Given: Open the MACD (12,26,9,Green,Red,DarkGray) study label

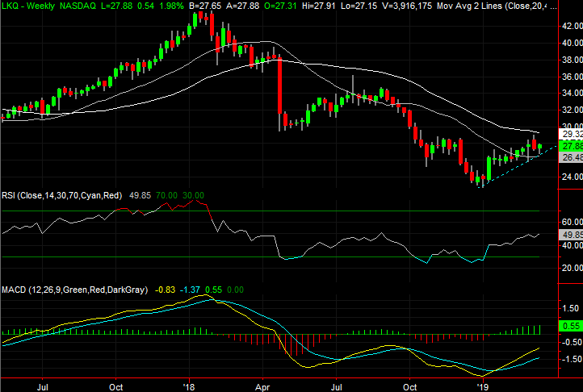Looking at the screenshot, I should coord(75,290).
